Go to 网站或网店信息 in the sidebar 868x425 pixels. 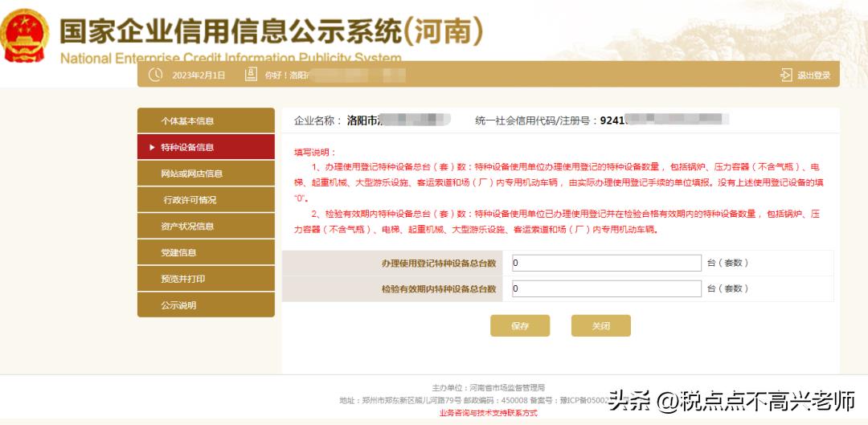tap(206, 174)
